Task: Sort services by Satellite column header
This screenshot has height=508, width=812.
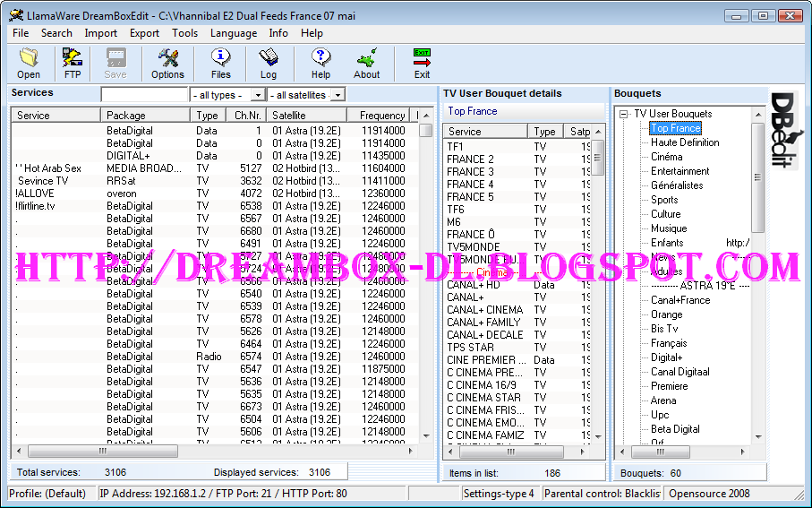Action: (307, 115)
